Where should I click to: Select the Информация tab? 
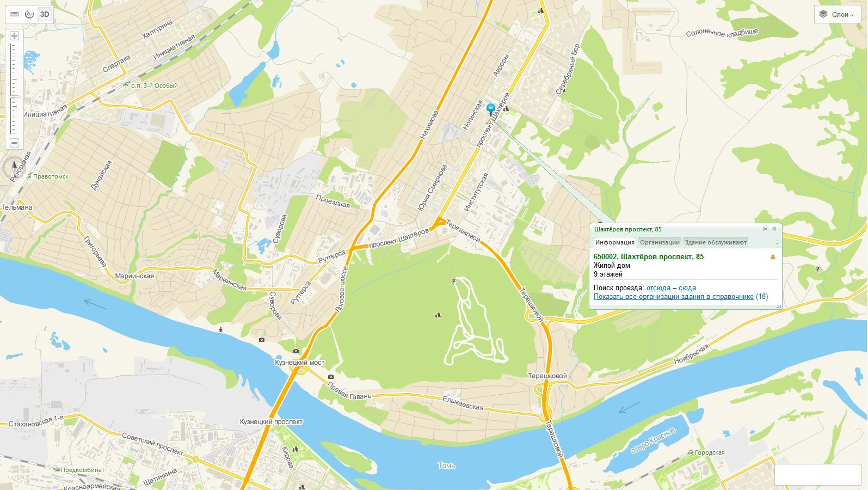point(614,242)
